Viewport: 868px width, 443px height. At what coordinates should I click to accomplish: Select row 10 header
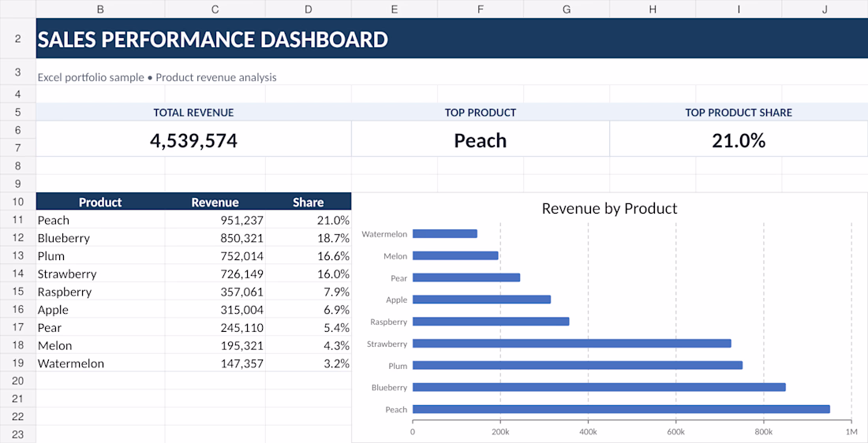click(x=17, y=202)
